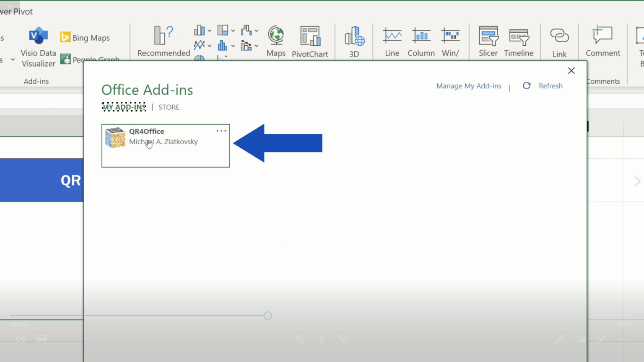This screenshot has height=362, width=644.
Task: Expand the hierarchy chart dropdown
Action: pos(233,31)
